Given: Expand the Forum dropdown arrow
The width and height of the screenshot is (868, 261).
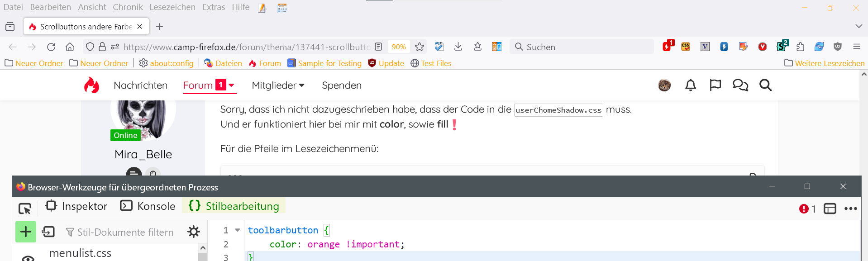Looking at the screenshot, I should point(232,85).
